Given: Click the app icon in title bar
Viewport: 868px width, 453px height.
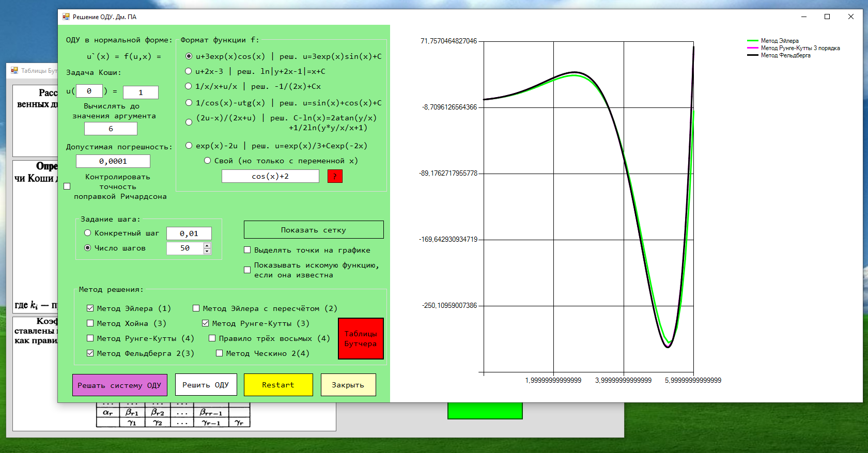Looking at the screenshot, I should coord(66,17).
